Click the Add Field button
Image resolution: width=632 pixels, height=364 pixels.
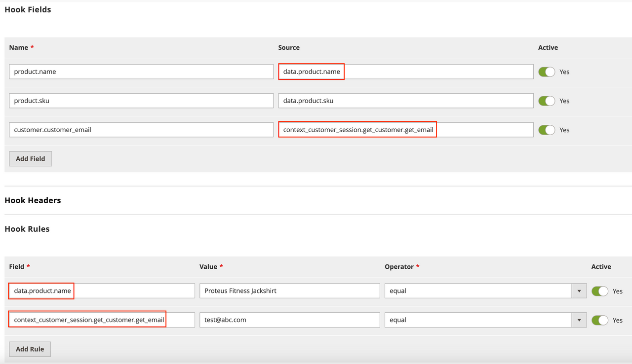coord(30,158)
